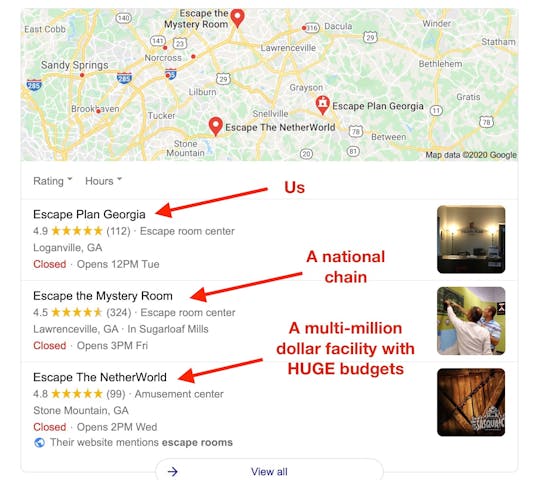This screenshot has height=480, width=549.
Task: Click the arrow icon next to View all
Action: (172, 472)
